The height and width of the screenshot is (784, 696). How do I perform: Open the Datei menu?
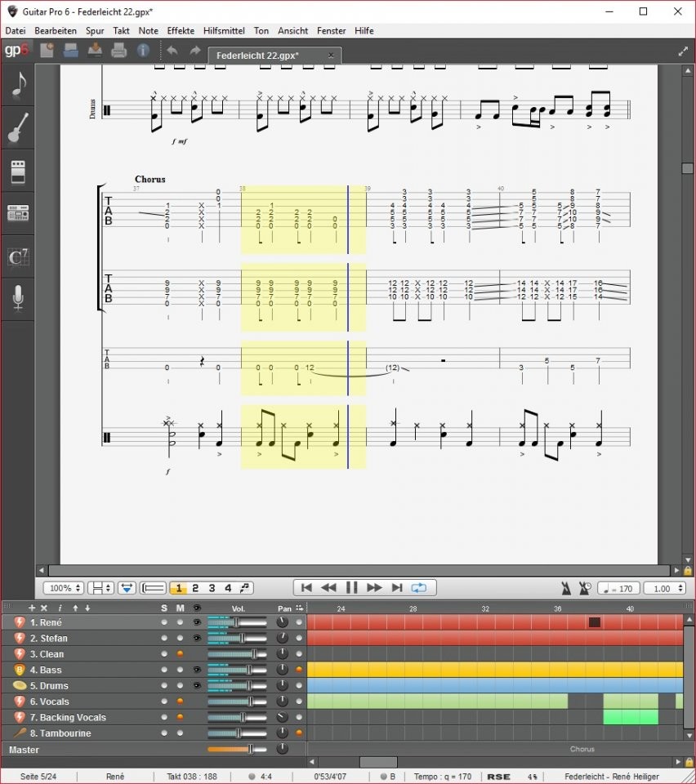(16, 30)
